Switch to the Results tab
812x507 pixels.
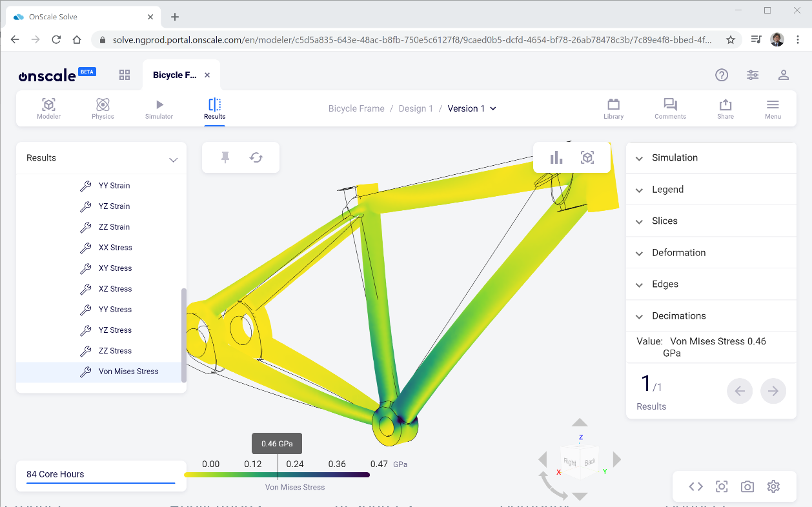click(x=214, y=108)
